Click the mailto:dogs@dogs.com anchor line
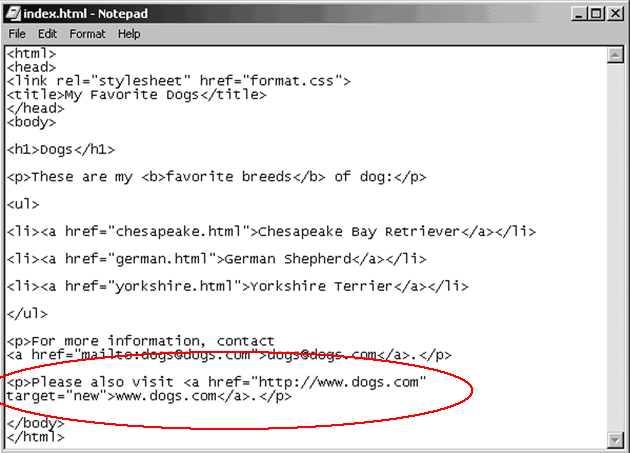Screen dimensions: 630x453 pos(229,355)
